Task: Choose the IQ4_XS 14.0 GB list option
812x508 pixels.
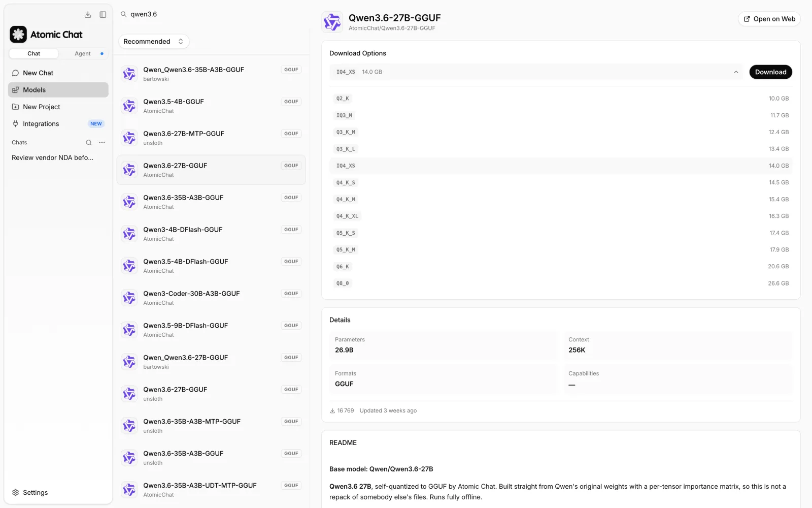Action: tap(561, 166)
